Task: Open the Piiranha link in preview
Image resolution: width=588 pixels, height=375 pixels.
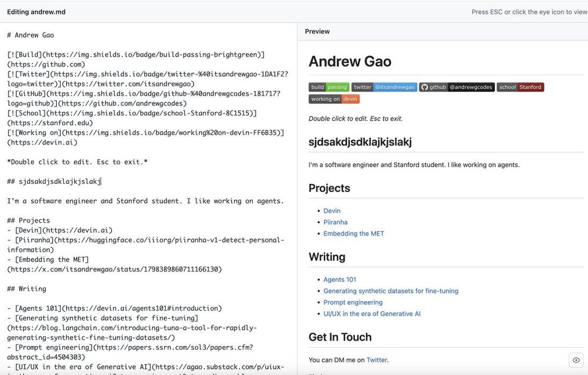Action: (x=335, y=222)
